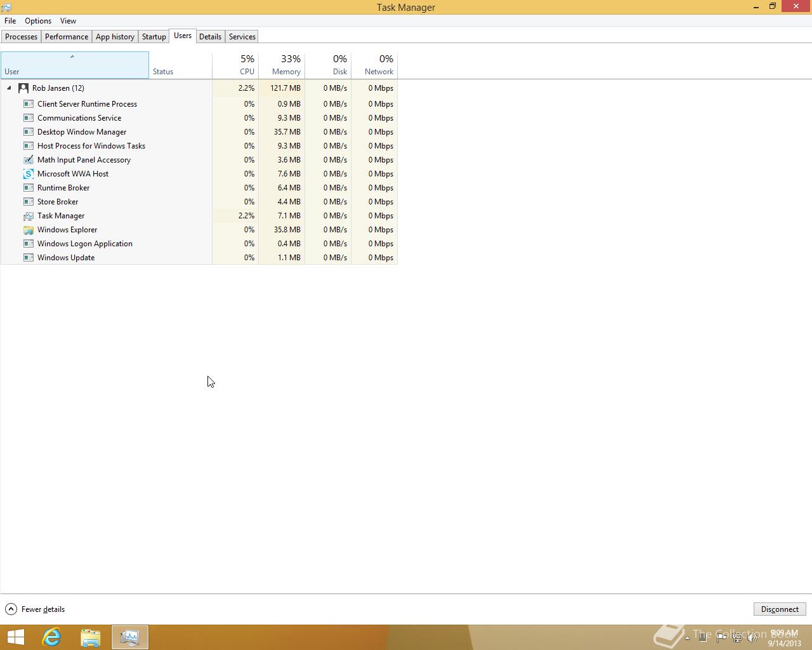Select the Desktop Window Manager row

pyautogui.click(x=199, y=132)
